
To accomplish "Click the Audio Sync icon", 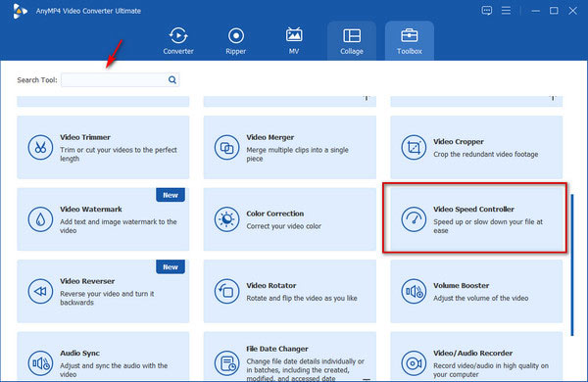I will (40, 363).
